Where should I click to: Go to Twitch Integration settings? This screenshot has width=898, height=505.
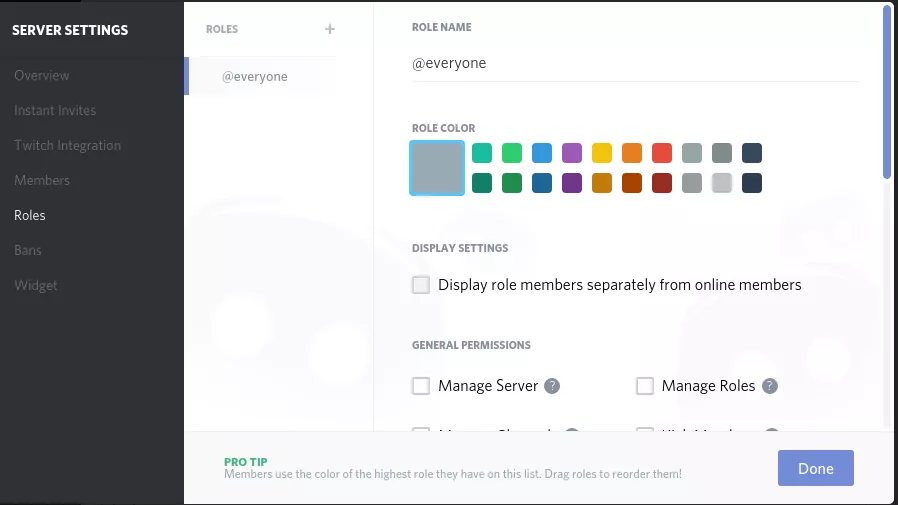67,145
